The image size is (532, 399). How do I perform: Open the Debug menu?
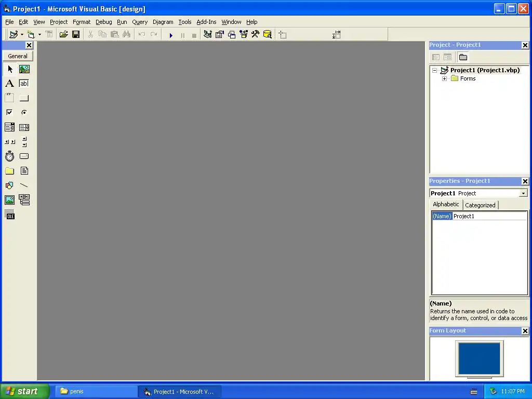pos(104,22)
